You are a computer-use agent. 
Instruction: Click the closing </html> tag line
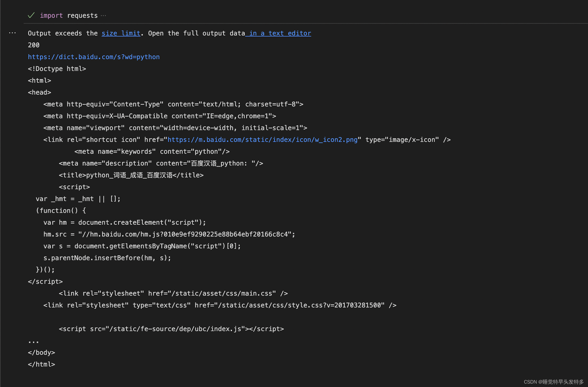pyautogui.click(x=41, y=364)
